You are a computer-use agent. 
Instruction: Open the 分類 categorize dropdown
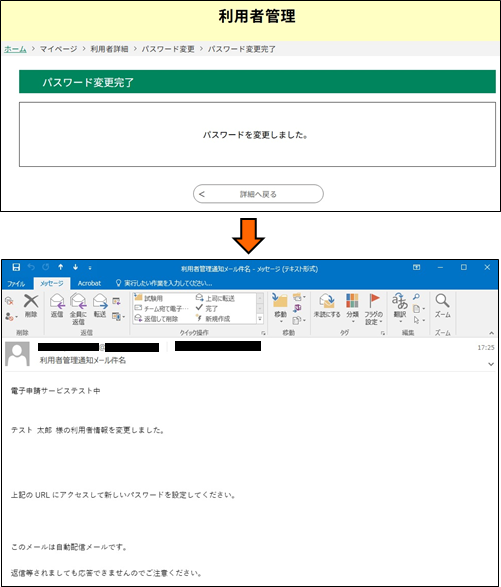point(352,308)
